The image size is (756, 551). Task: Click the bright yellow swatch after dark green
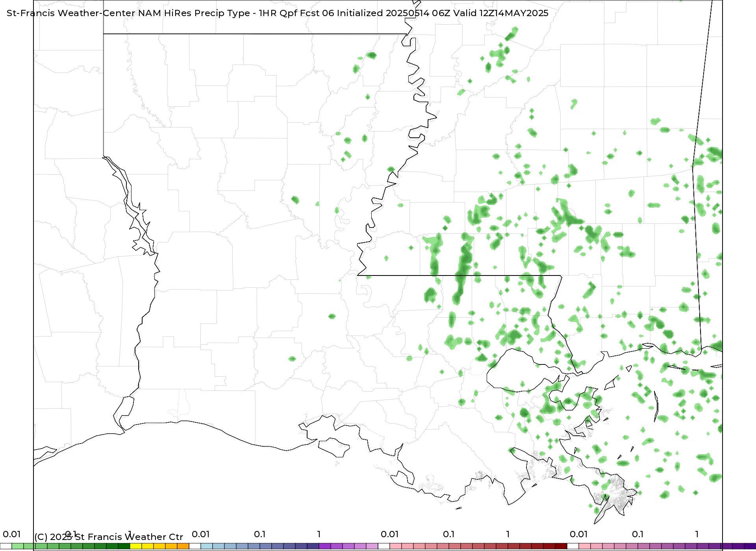click(136, 546)
